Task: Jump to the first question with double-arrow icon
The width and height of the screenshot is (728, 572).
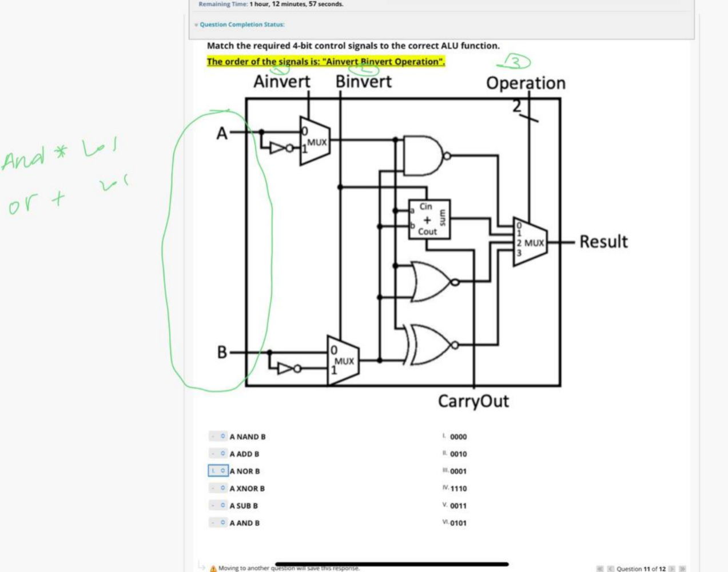Action: (599, 569)
